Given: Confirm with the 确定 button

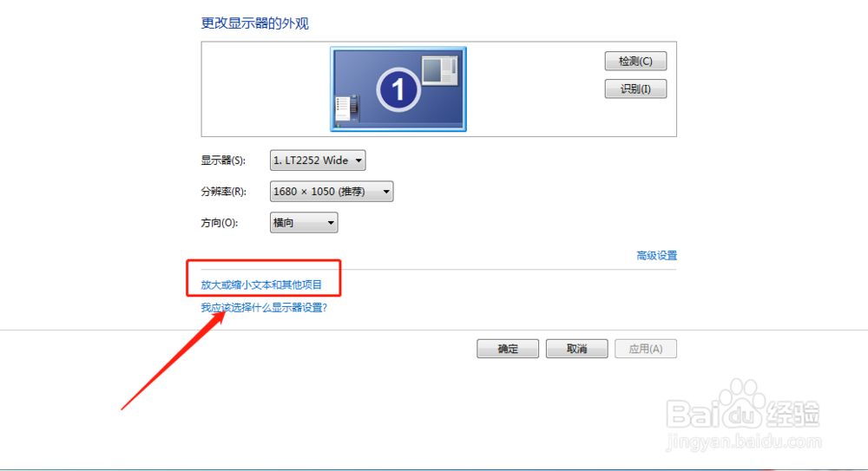Looking at the screenshot, I should pos(508,349).
